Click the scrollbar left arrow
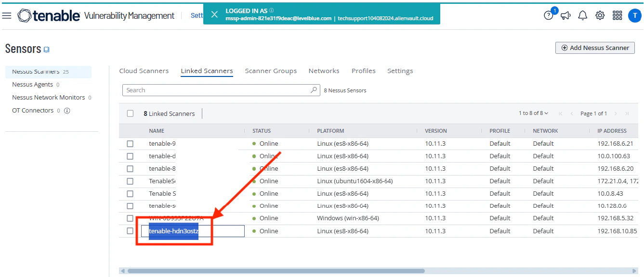Image resolution: width=644 pixels, height=277 pixels. 122,271
